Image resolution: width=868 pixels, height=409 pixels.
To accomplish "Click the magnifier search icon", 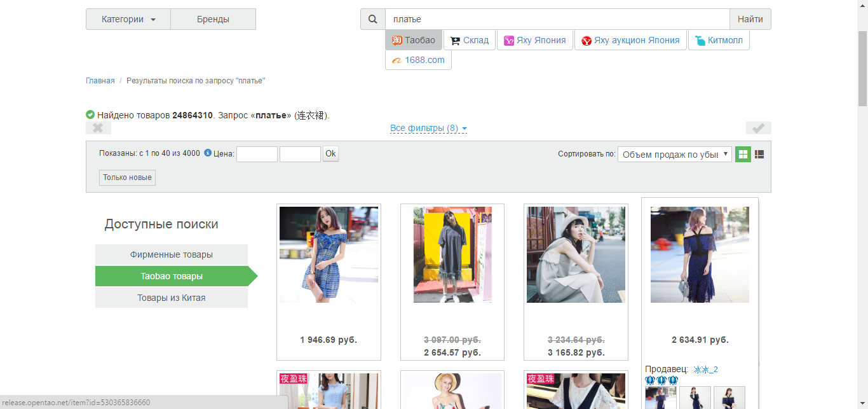I will pyautogui.click(x=373, y=19).
